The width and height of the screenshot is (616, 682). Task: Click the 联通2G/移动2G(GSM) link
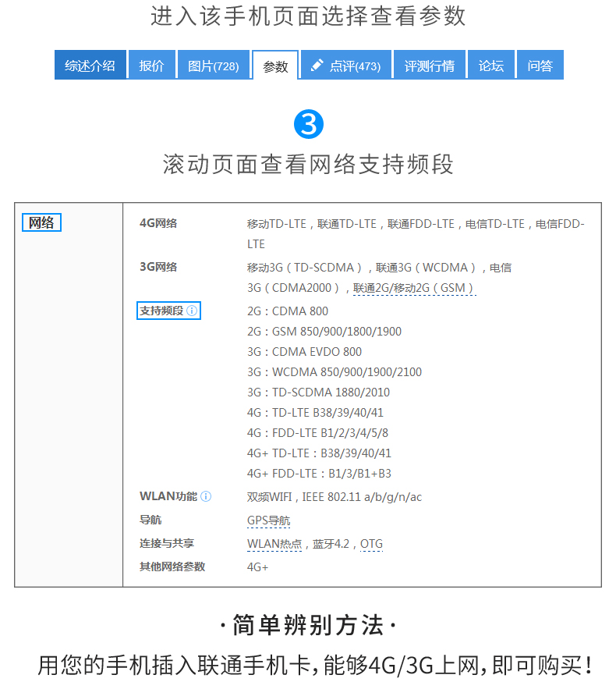[413, 288]
